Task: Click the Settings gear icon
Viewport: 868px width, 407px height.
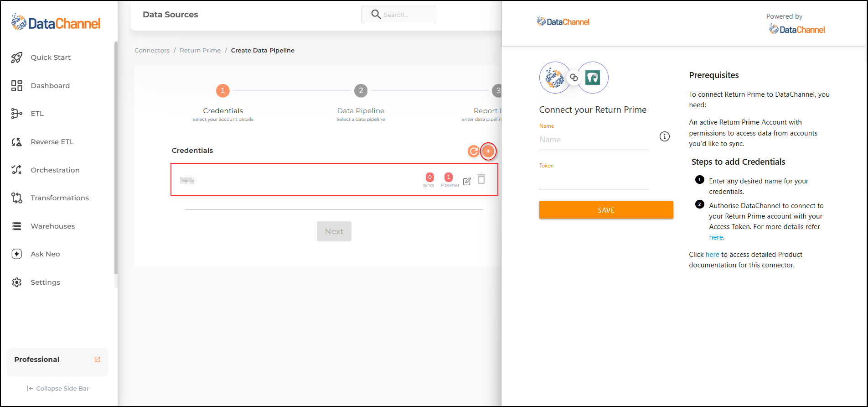Action: coord(17,282)
